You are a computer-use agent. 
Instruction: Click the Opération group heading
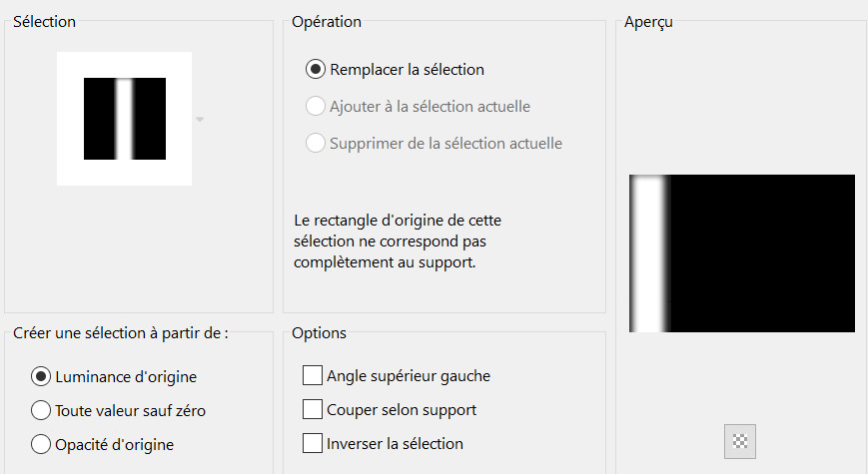tap(327, 21)
